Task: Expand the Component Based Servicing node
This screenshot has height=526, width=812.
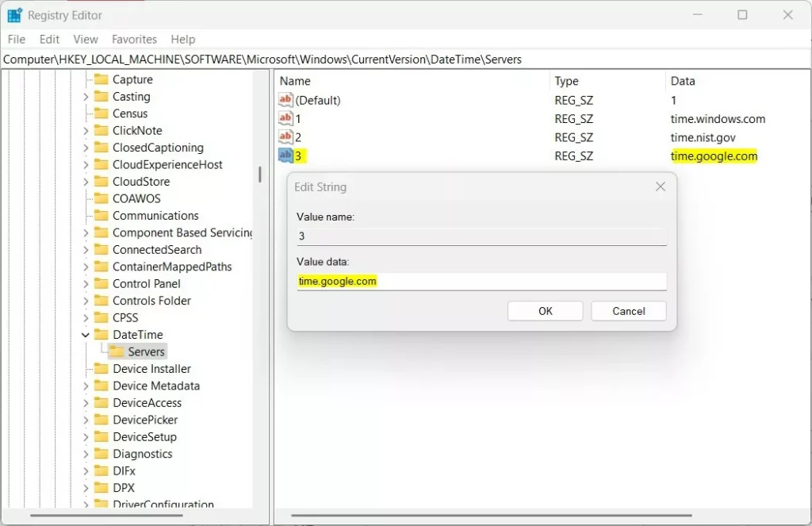Action: [86, 232]
